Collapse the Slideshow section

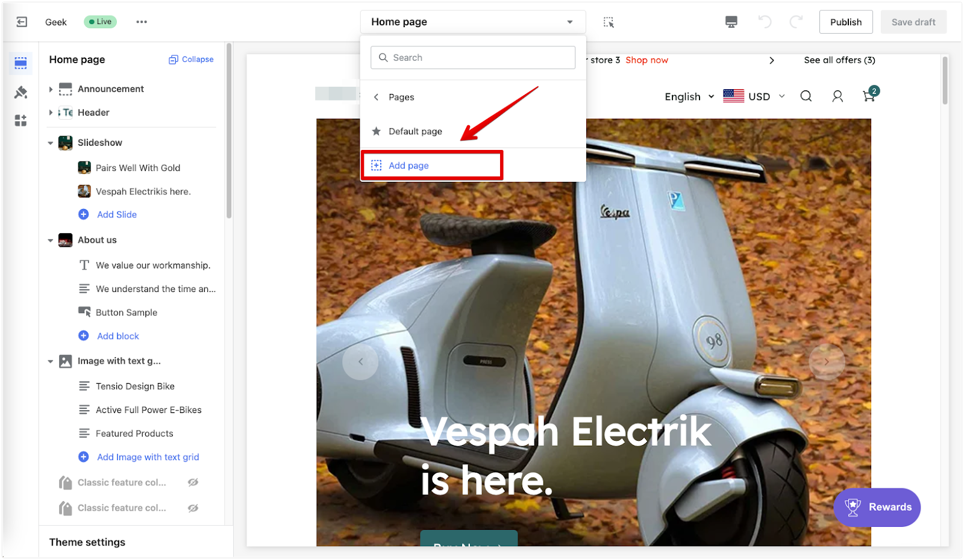[51, 143]
